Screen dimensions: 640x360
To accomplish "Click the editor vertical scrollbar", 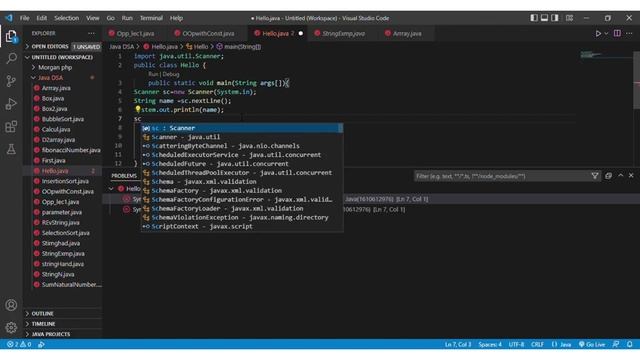I will (636, 80).
